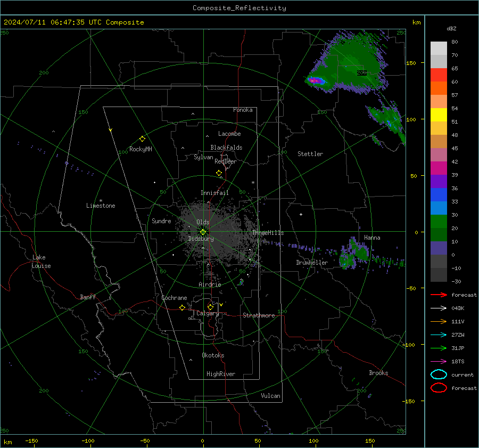Click the Hanna town label
The height and width of the screenshot is (448, 479).
372,238
